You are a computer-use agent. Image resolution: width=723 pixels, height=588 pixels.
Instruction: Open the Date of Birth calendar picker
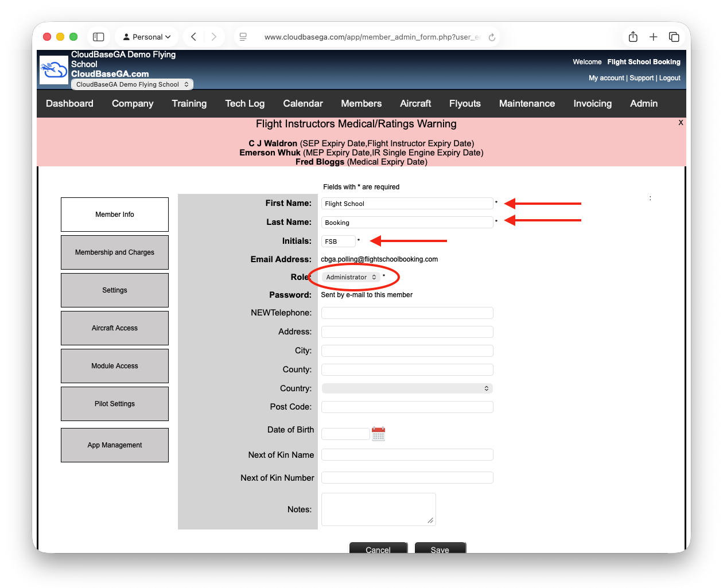click(379, 434)
